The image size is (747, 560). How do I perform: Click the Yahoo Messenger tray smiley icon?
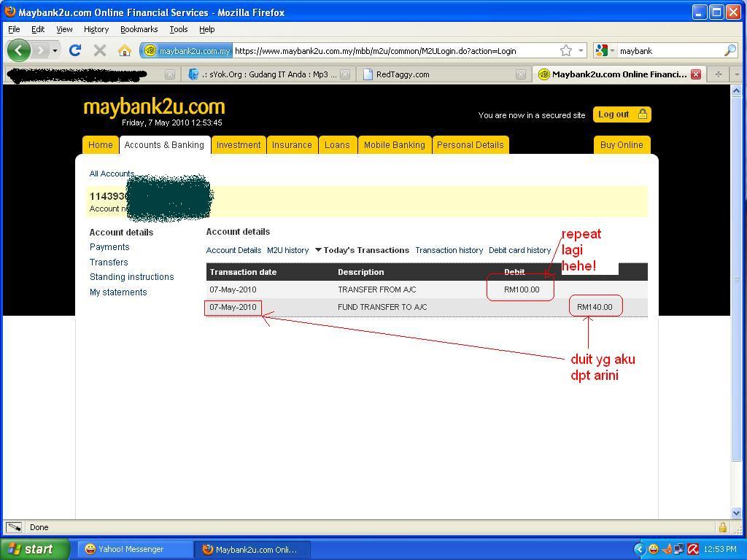coord(654,550)
